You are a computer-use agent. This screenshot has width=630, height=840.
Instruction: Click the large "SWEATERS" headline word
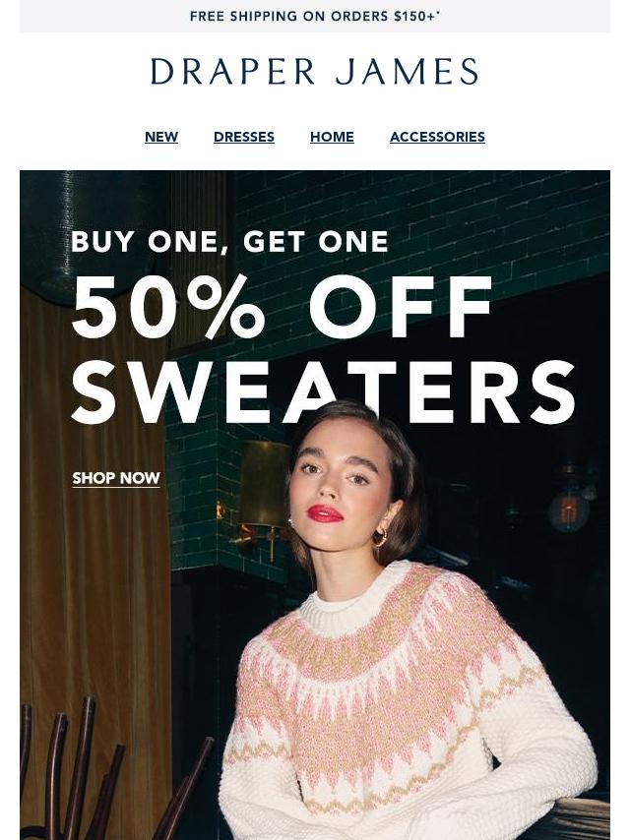point(323,392)
